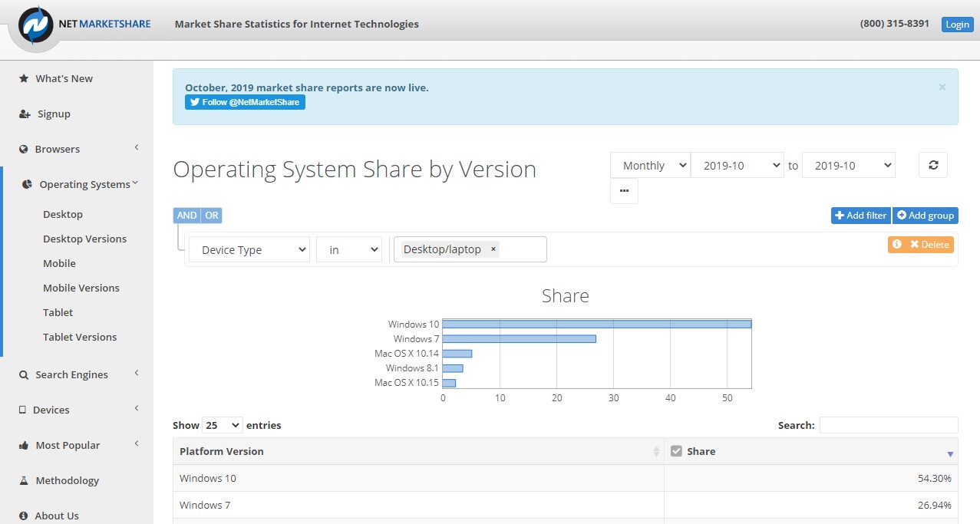
Task: Dismiss the October 2019 announcement banner
Action: point(942,87)
